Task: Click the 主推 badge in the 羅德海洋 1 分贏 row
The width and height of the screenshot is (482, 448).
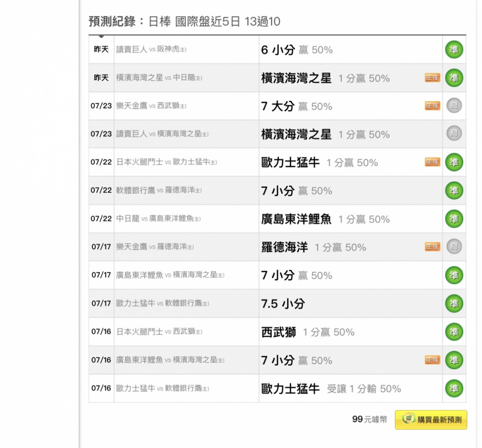Action: click(432, 246)
